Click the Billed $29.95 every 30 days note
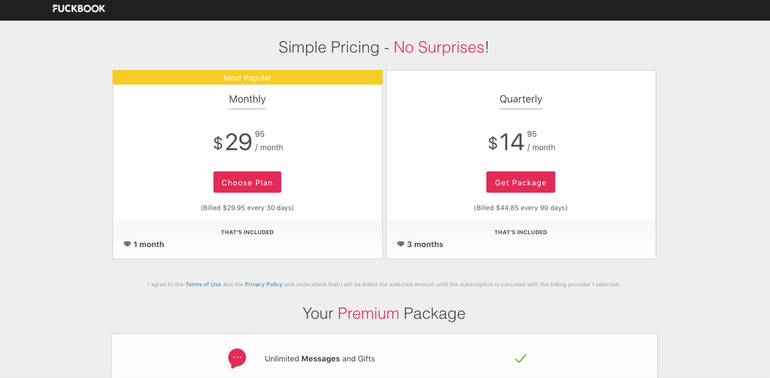Viewport: 770px width, 378px height. 247,208
